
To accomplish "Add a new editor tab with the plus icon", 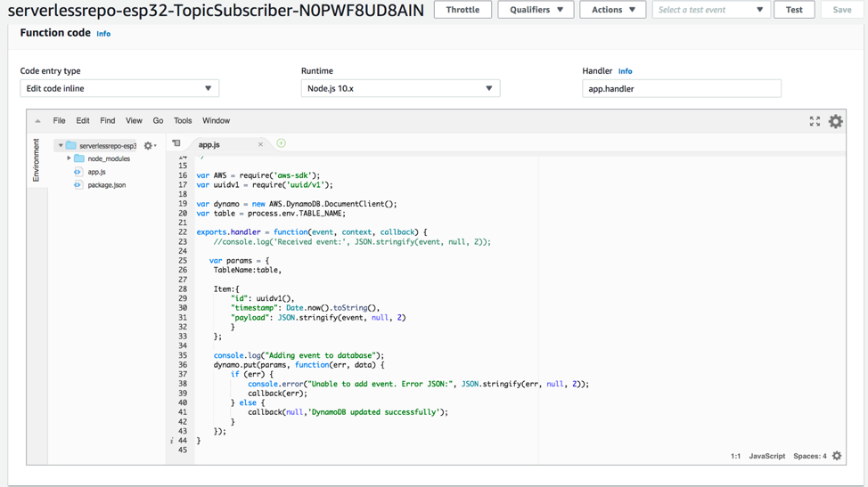I will (x=282, y=143).
